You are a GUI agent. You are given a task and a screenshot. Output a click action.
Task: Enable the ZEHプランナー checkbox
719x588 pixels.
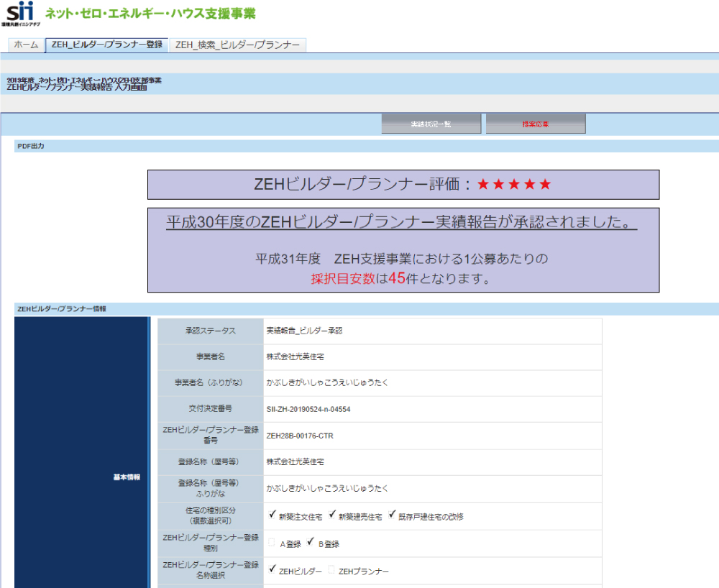pos(331,570)
